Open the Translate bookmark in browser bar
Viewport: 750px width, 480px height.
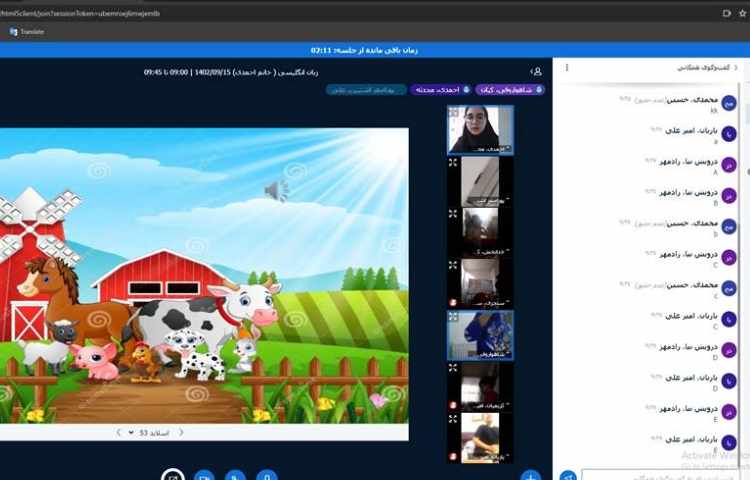(x=27, y=32)
